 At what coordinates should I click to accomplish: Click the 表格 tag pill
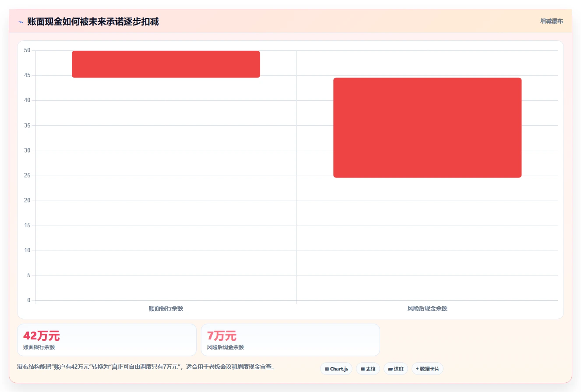[x=368, y=369]
